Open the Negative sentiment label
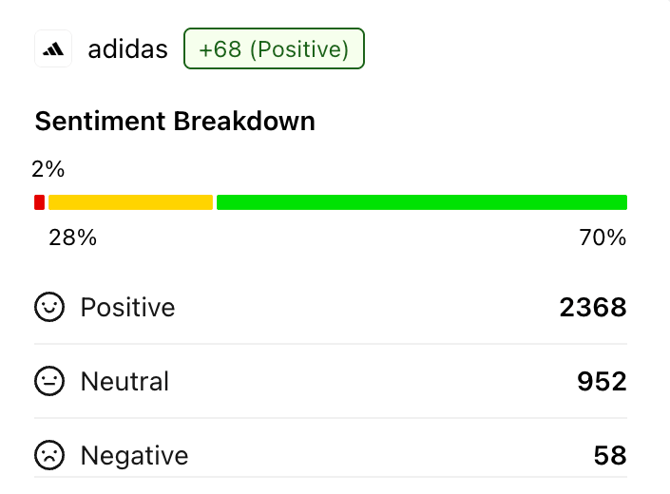670x494 pixels. tap(134, 456)
